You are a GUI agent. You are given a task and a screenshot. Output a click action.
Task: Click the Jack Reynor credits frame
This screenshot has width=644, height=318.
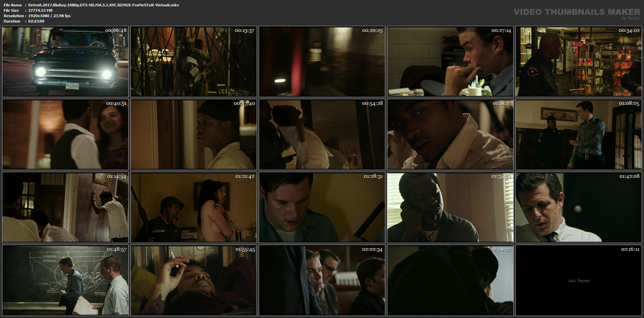point(578,280)
